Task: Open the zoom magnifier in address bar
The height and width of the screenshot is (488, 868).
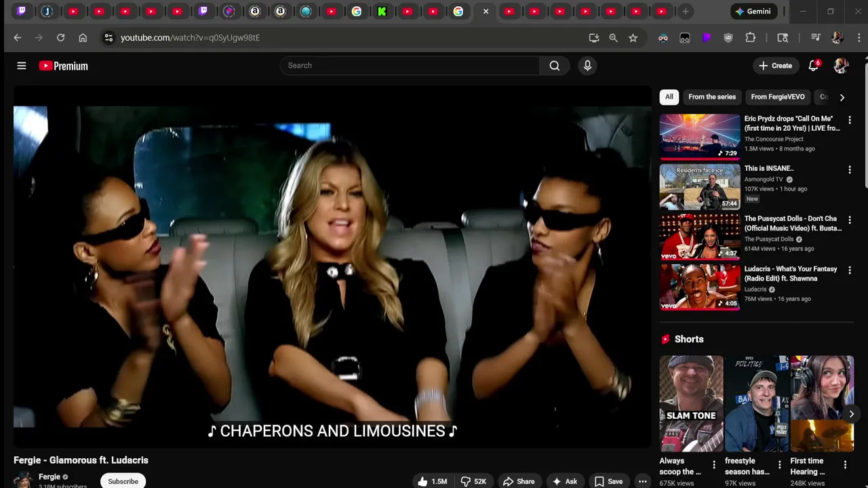Action: point(614,38)
